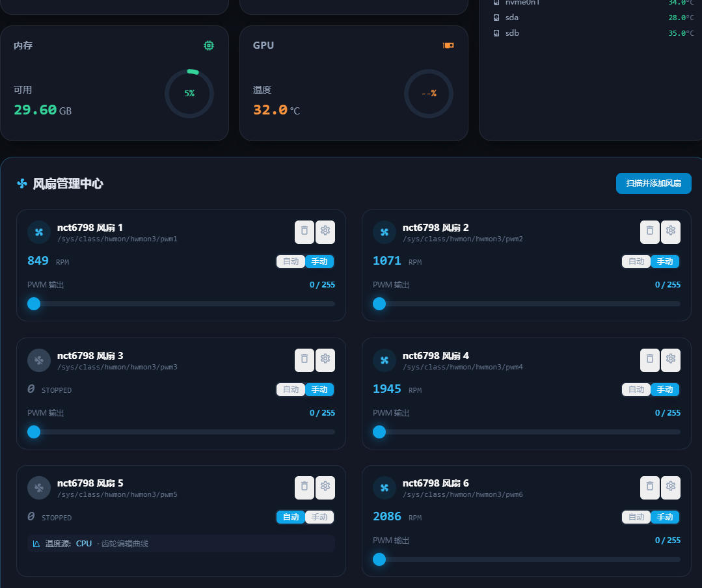Open settings gear for nct6798 风扇 6
The height and width of the screenshot is (588, 702).
click(670, 487)
